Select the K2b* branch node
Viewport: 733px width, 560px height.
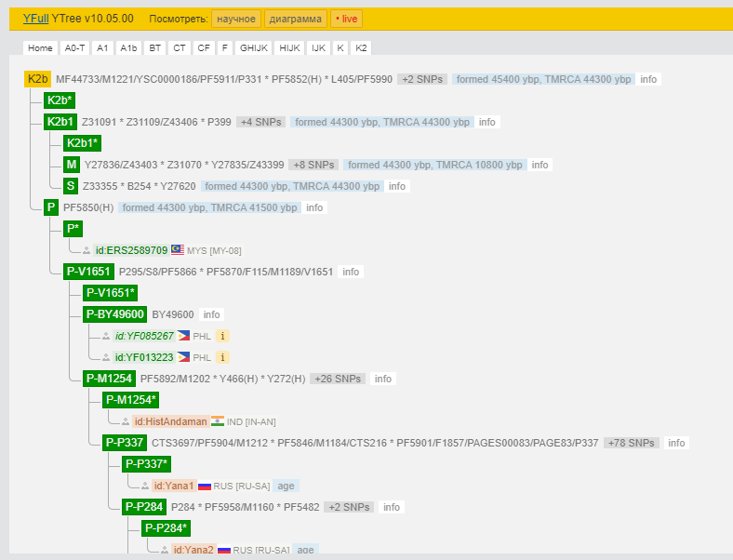(x=60, y=100)
